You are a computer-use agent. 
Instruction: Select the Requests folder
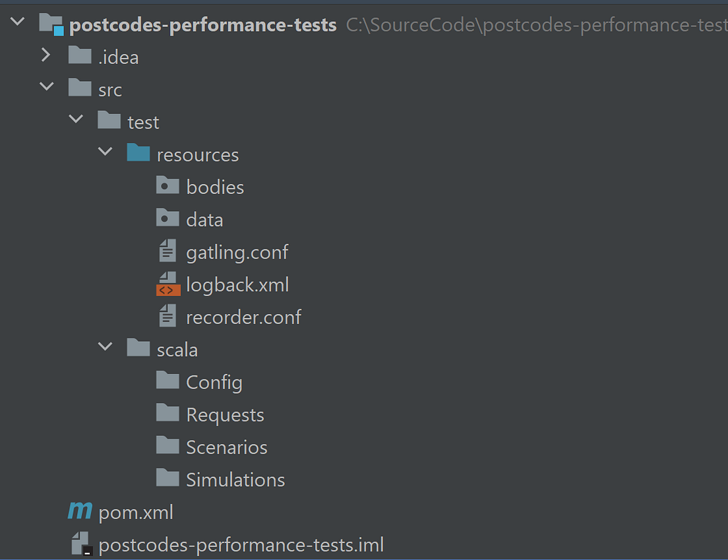coord(225,414)
